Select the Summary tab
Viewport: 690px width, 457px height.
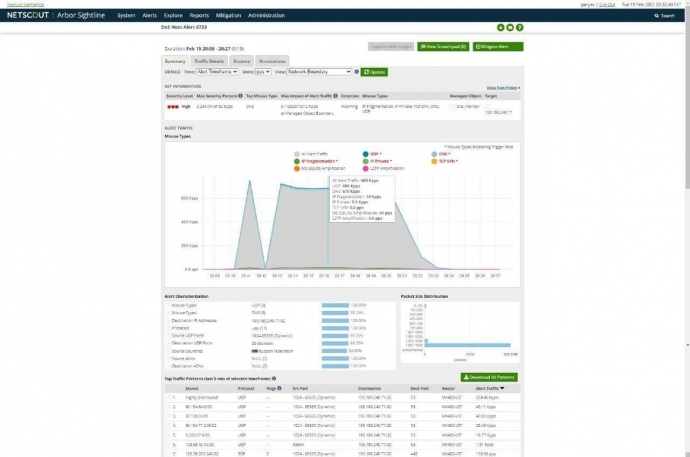pos(175,61)
